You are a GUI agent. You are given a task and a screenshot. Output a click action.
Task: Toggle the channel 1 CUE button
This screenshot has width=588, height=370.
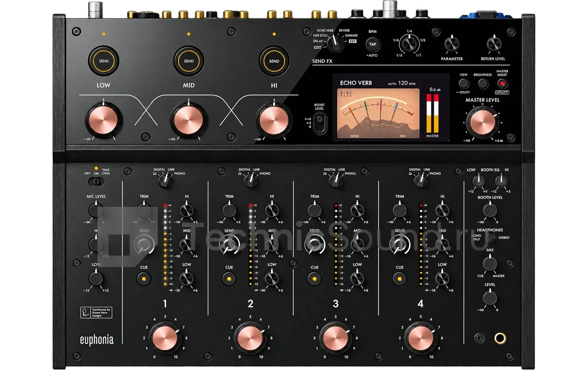click(x=144, y=278)
